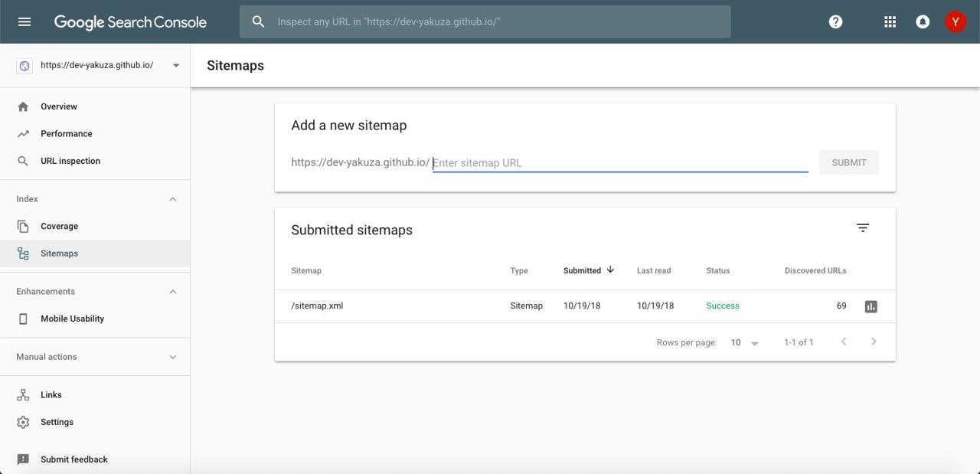Open Mobile Usability report
This screenshot has width=980, height=474.
(x=72, y=319)
